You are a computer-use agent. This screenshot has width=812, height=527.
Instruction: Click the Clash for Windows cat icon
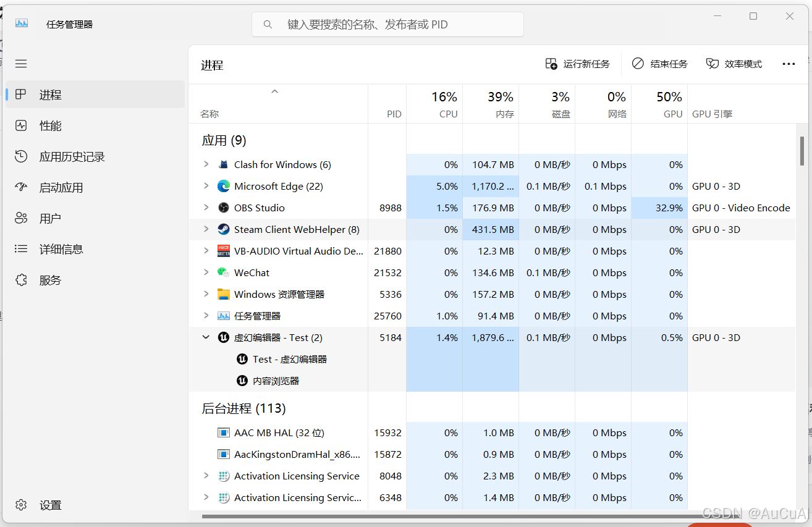tap(224, 164)
